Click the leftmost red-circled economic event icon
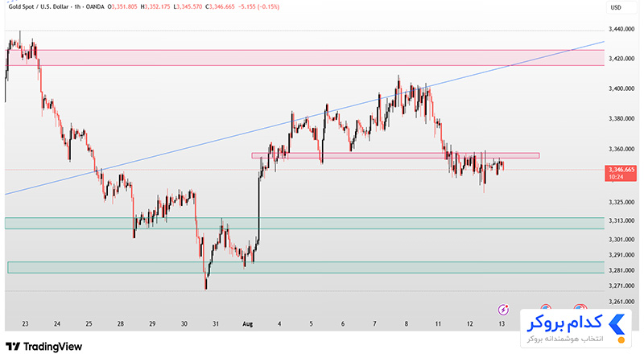This screenshot has width=644, height=362. pos(546,307)
